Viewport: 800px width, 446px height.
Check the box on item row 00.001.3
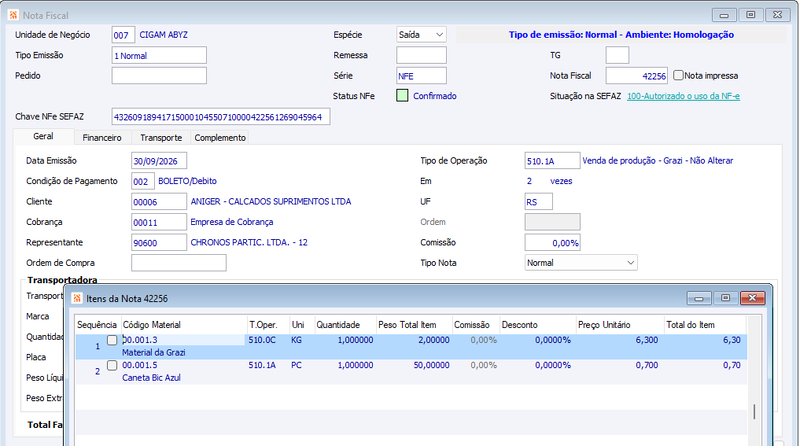112,340
